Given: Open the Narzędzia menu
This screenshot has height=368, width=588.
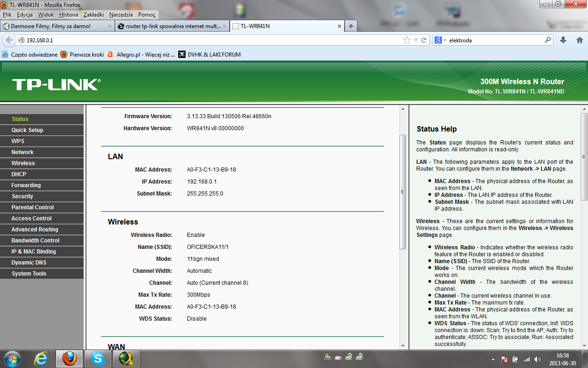Looking at the screenshot, I should [x=121, y=15].
